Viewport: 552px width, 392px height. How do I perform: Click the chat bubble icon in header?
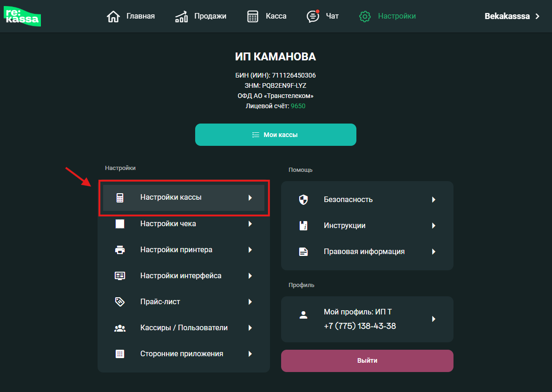point(313,17)
